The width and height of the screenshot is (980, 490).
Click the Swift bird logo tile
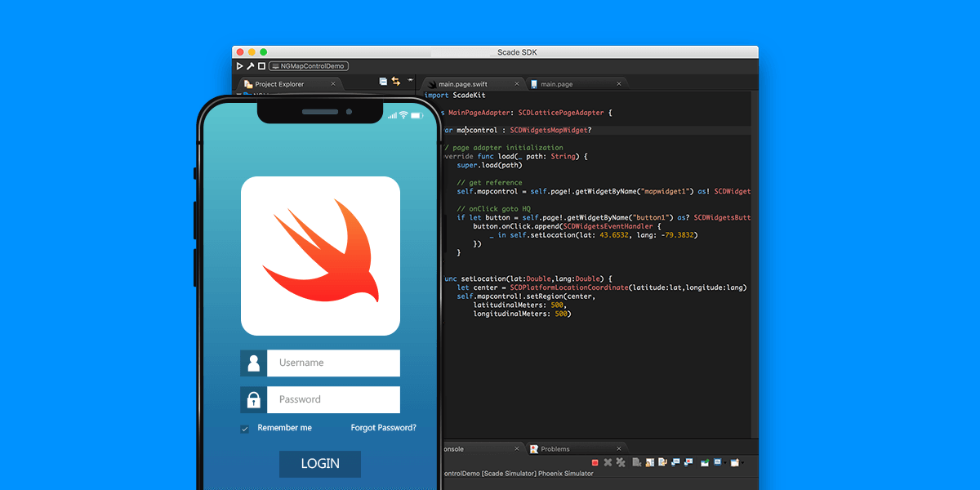pos(320,256)
